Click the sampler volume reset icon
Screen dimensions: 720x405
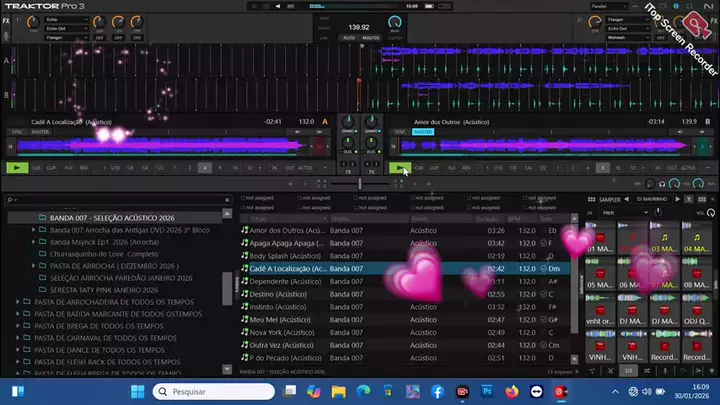[x=711, y=213]
